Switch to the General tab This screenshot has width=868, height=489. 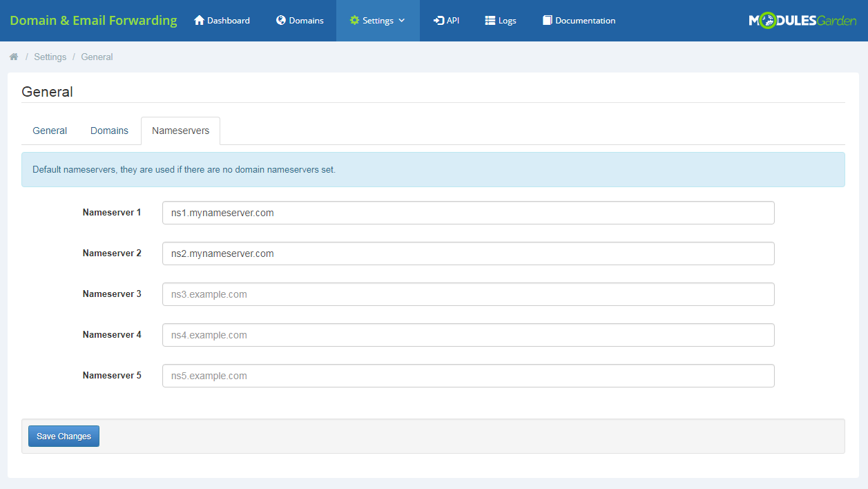(49, 131)
